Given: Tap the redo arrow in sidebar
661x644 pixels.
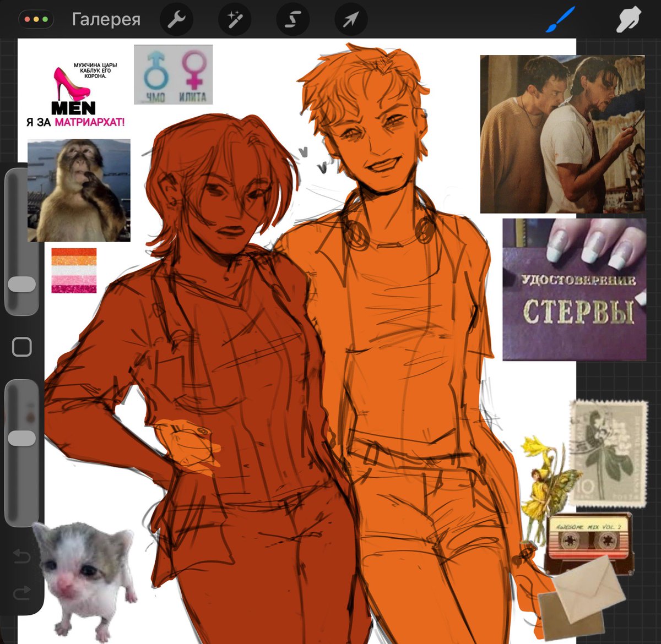Looking at the screenshot, I should coord(21,593).
